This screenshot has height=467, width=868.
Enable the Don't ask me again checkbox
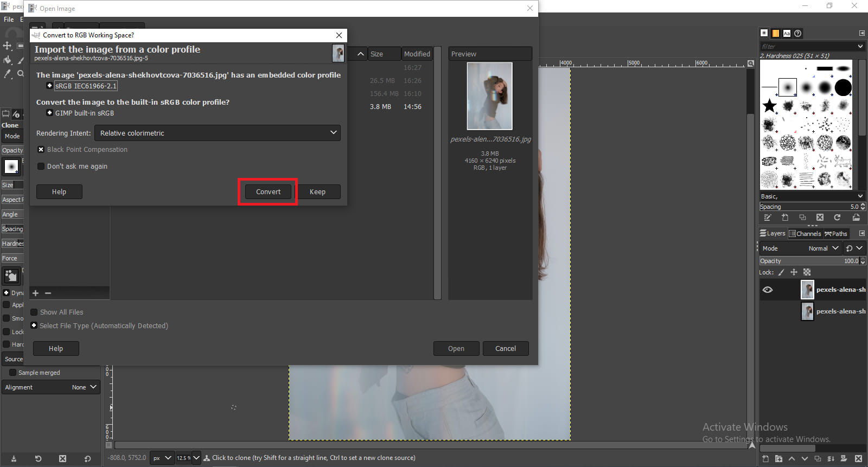[x=41, y=167]
